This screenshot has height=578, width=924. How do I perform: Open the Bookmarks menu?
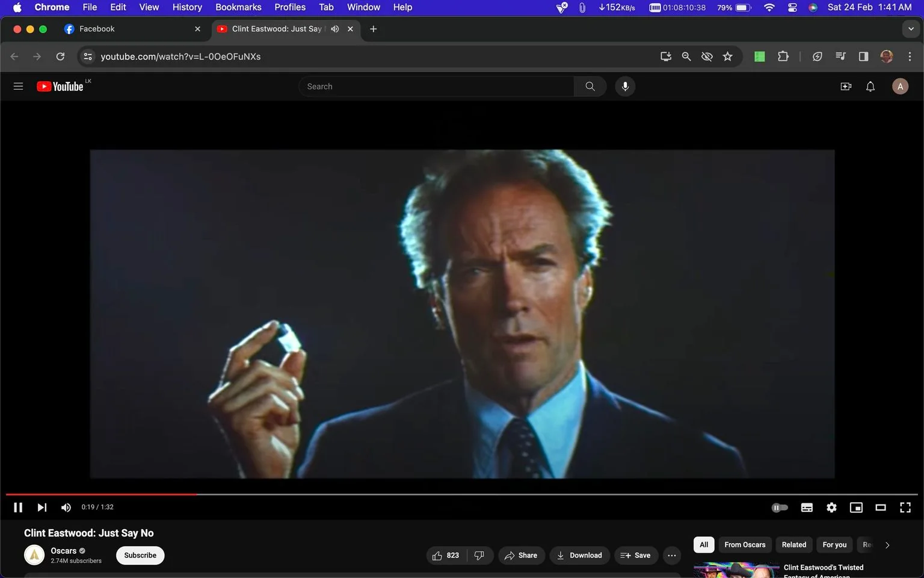coord(238,7)
